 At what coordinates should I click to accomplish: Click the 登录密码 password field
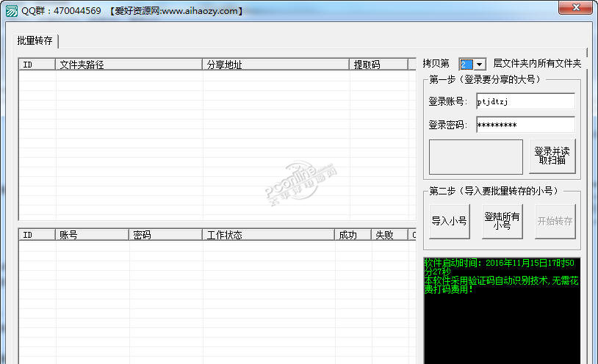(525, 125)
